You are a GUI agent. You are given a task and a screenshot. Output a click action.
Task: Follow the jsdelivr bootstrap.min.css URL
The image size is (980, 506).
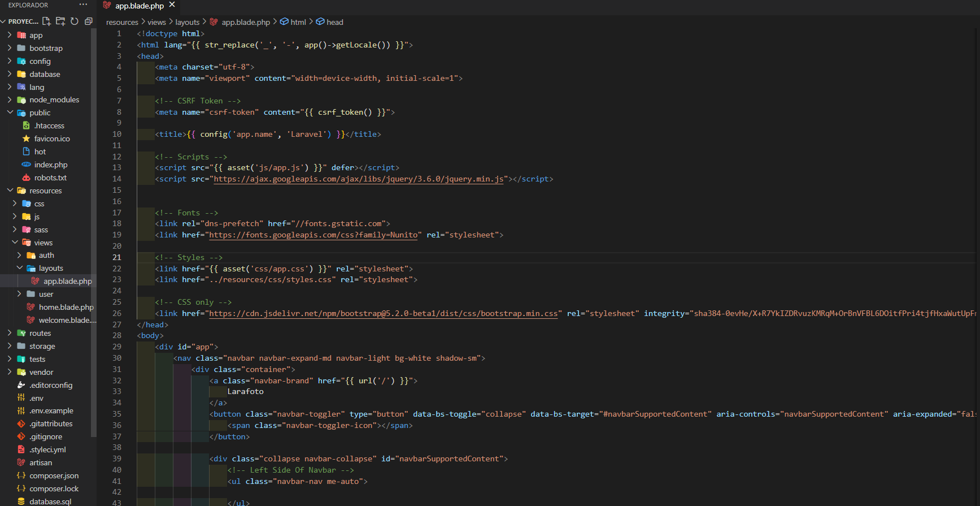[x=384, y=313]
